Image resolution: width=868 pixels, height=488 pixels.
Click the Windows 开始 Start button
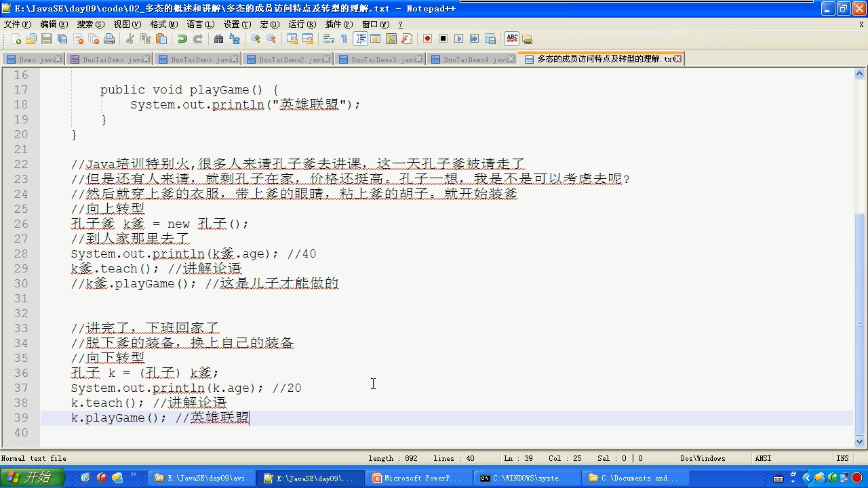pyautogui.click(x=33, y=478)
